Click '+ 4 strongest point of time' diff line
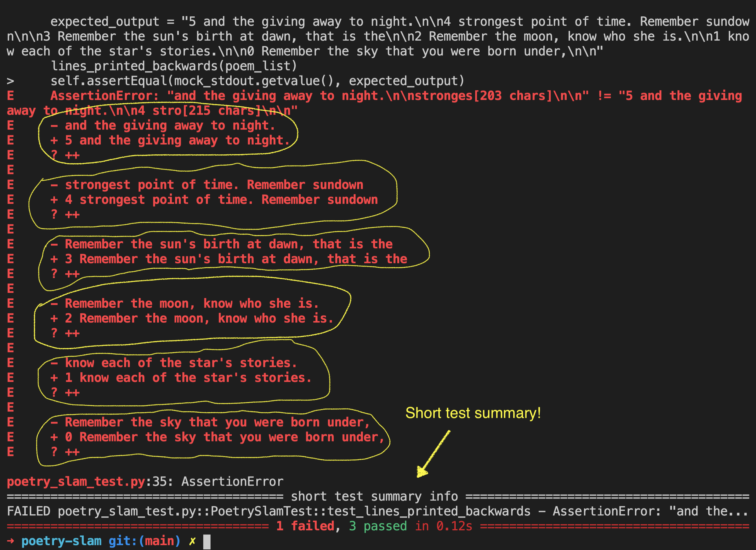756x550 pixels. click(214, 200)
